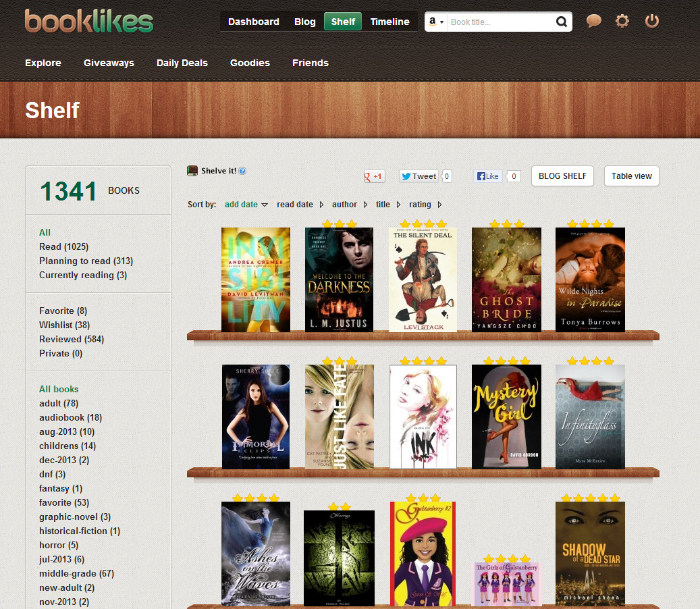The width and height of the screenshot is (700, 609).
Task: Open The Ghost Bride book cover
Action: pos(506,280)
